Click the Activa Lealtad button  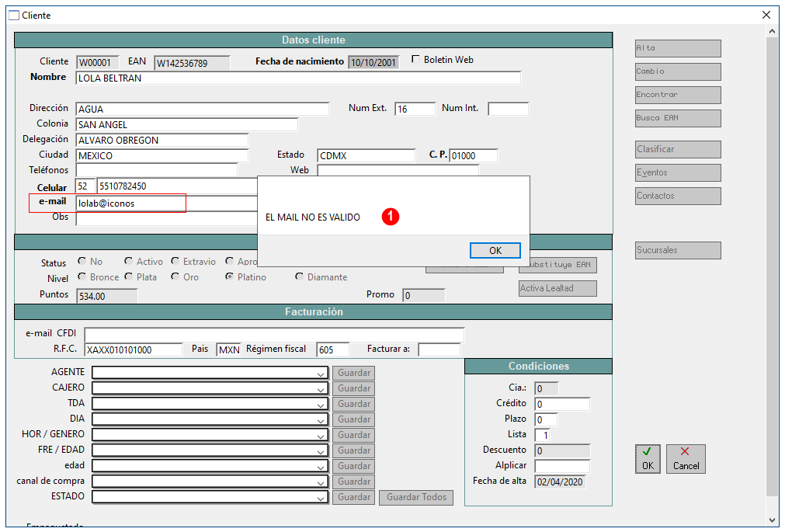point(557,289)
